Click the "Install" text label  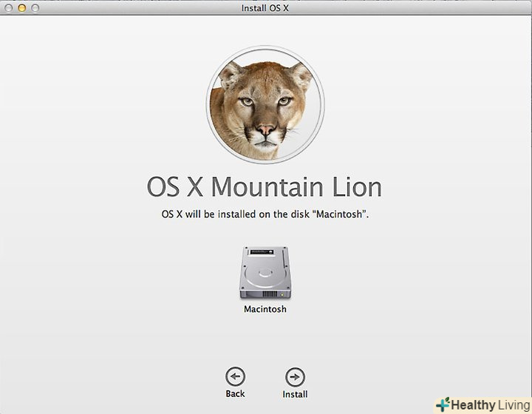coord(295,394)
